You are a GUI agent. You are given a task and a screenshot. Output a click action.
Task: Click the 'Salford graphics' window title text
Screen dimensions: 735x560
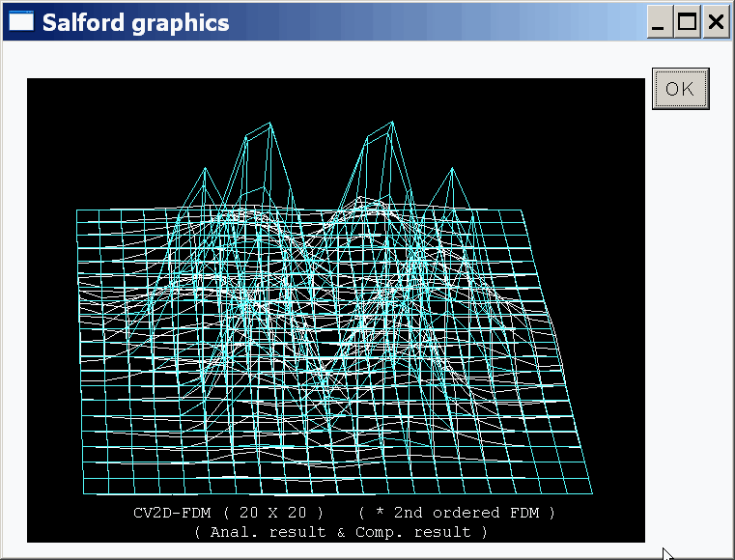pos(135,23)
